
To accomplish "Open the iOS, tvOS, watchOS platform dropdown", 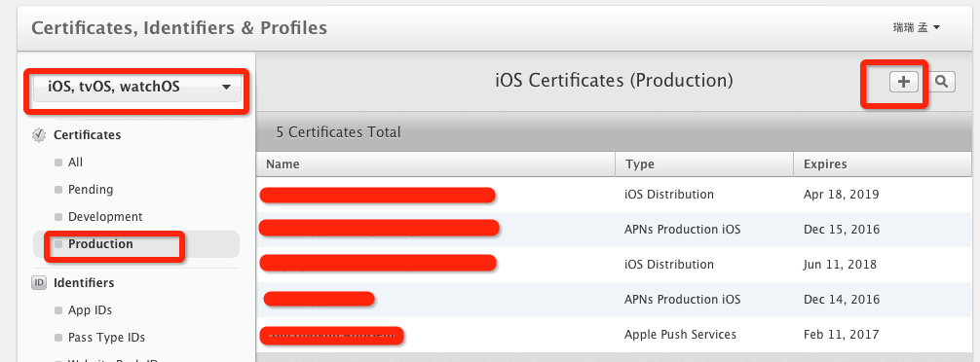I will [x=137, y=88].
